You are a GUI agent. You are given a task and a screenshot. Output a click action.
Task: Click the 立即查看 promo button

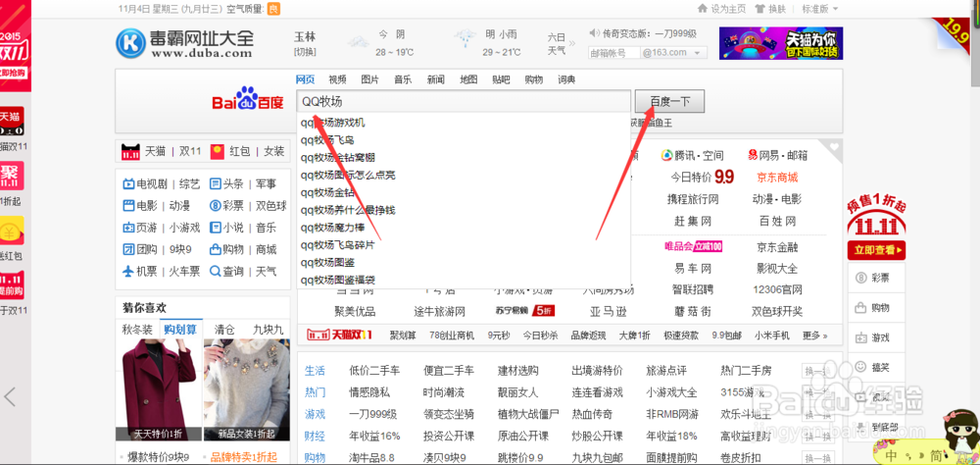coord(876,250)
